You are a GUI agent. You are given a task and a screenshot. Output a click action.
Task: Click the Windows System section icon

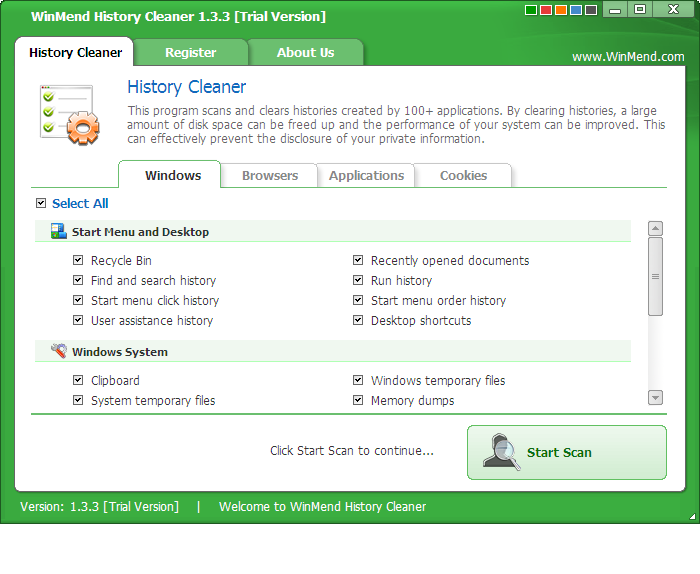58,352
